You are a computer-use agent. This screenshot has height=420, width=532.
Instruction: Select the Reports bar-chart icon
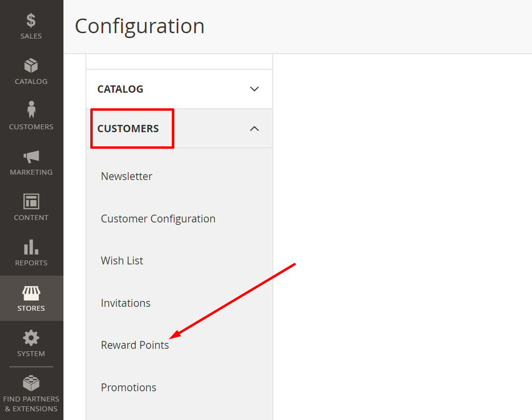pos(31,250)
